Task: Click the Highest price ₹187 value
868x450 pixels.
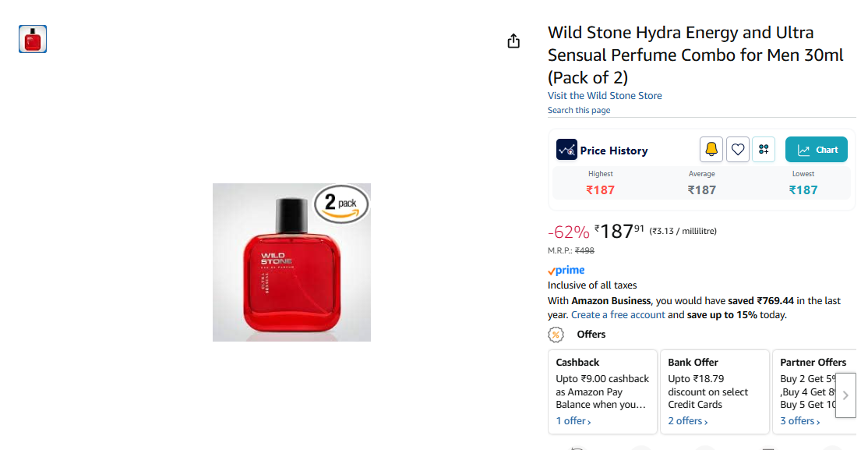Action: pos(601,190)
